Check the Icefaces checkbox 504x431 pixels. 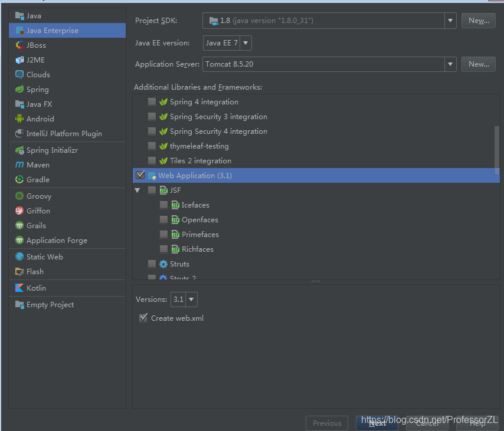coord(163,205)
